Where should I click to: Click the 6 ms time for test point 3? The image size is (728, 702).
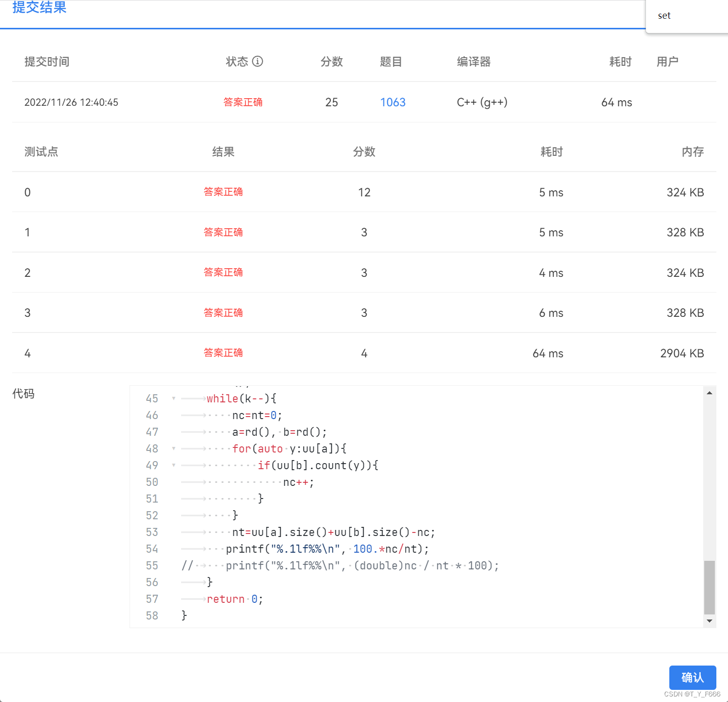click(551, 313)
